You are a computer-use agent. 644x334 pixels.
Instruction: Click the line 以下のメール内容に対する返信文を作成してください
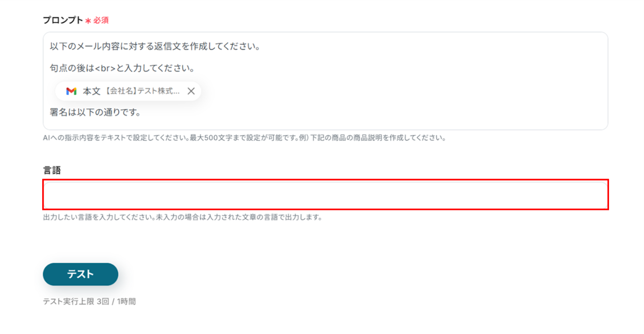155,46
